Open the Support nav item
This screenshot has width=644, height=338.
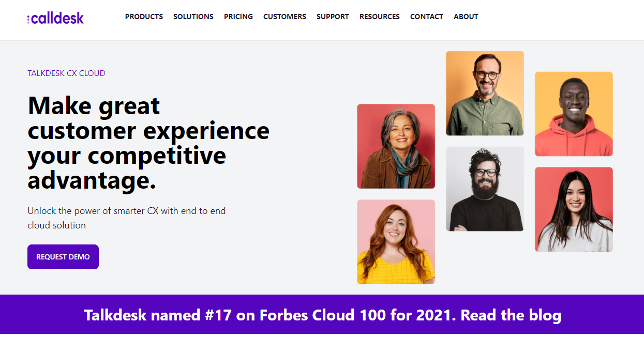coord(333,17)
